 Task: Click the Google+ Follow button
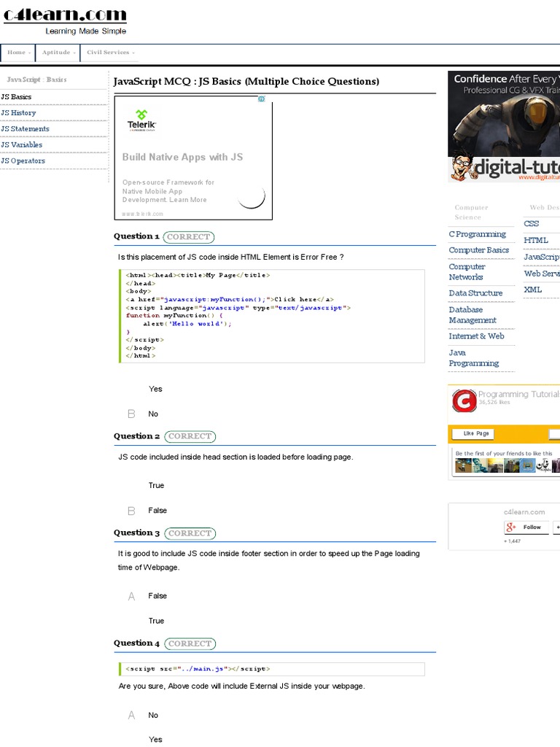pyautogui.click(x=526, y=527)
